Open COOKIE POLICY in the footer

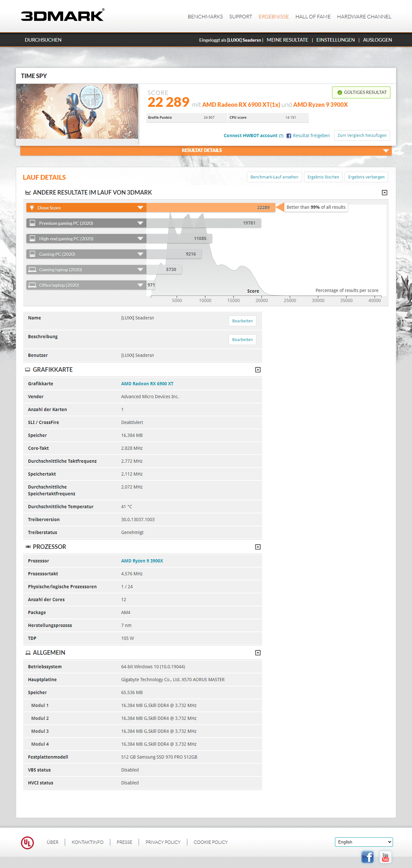(211, 842)
